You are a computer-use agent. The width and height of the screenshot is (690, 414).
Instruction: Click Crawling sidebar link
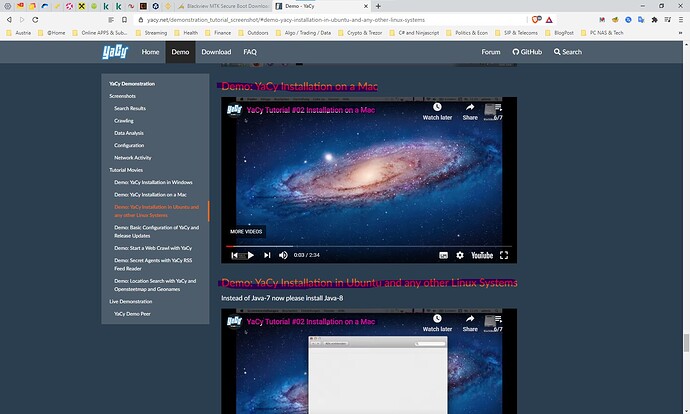124,121
